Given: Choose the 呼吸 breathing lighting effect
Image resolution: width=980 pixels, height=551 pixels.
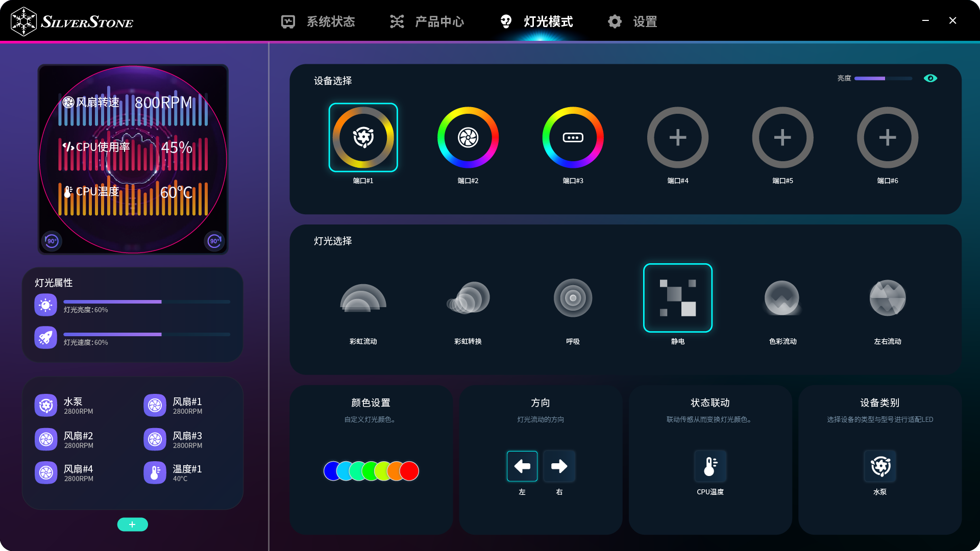Looking at the screenshot, I should [573, 298].
